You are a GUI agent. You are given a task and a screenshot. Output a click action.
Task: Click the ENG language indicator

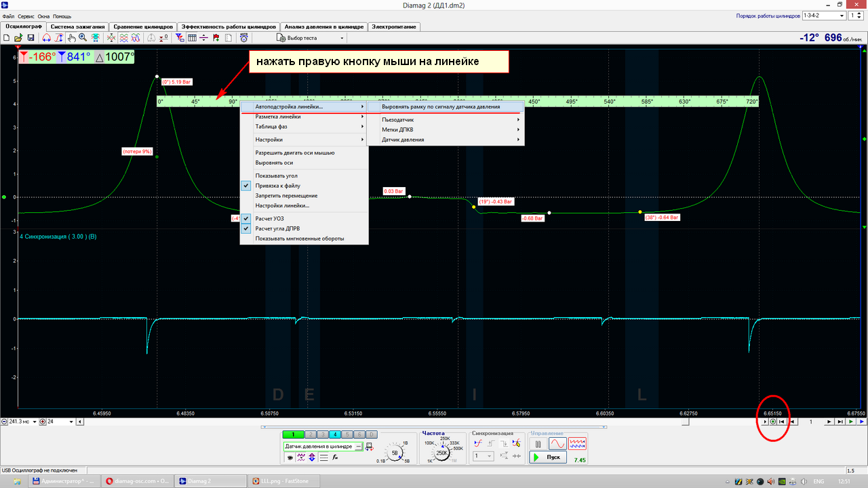pos(819,481)
